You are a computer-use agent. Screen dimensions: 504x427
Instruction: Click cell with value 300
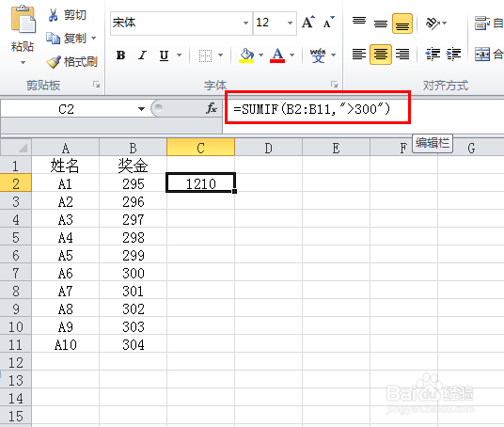(134, 273)
